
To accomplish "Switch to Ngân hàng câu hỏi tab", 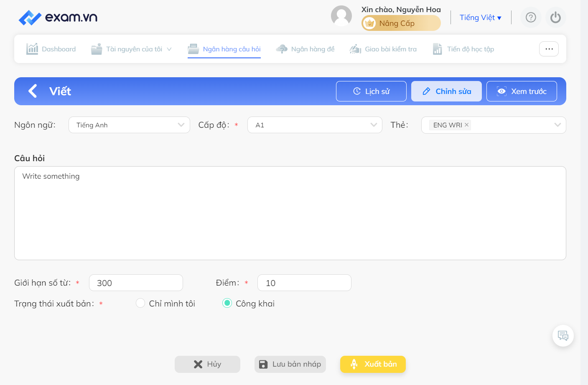I will [x=224, y=49].
